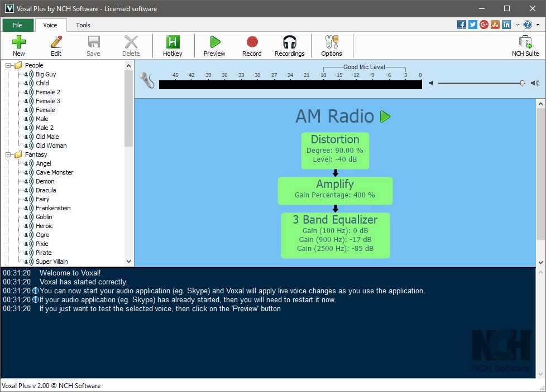
Task: Select the Dracula voice
Action: 46,190
